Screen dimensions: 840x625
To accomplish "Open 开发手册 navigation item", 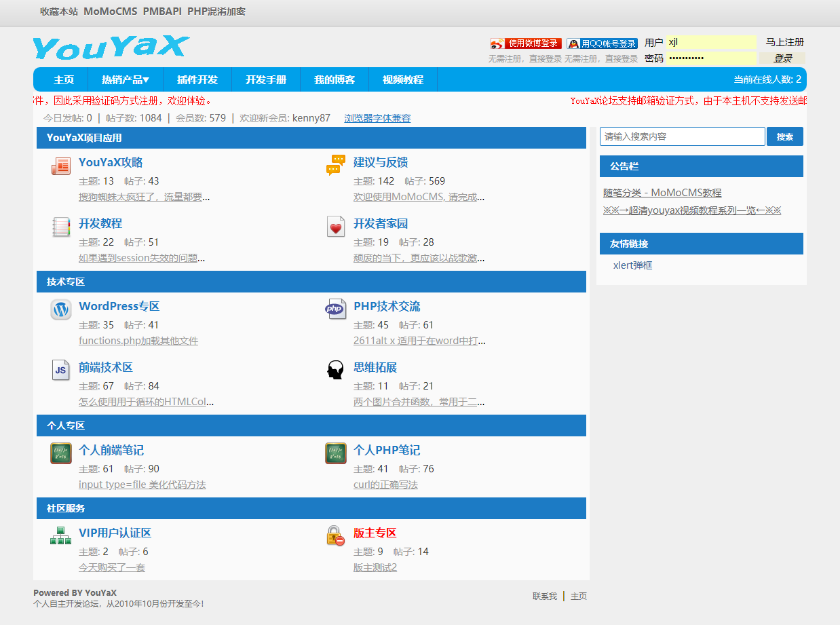I will pos(266,79).
